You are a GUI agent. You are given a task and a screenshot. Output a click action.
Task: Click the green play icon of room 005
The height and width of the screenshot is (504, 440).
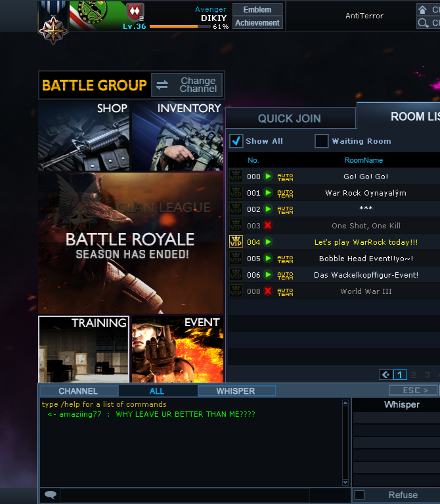[267, 258]
